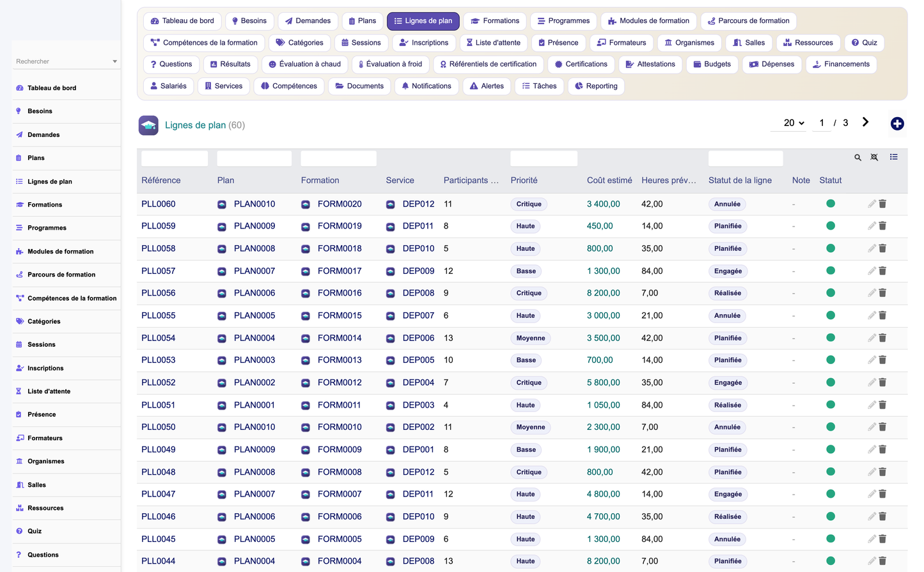The width and height of the screenshot is (924, 572).
Task: Select the Évaluation à chaud tab
Action: (304, 64)
